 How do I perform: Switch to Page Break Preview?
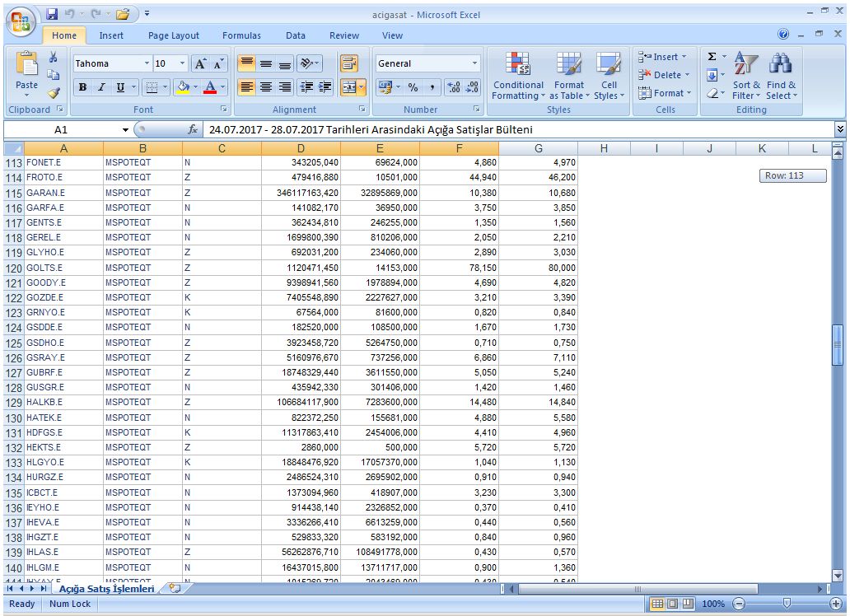tap(688, 604)
